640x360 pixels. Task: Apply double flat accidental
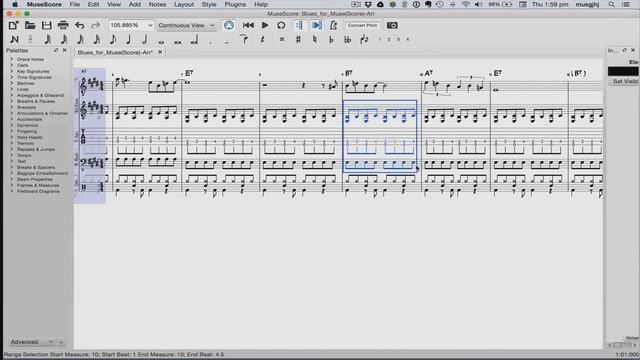[347, 40]
